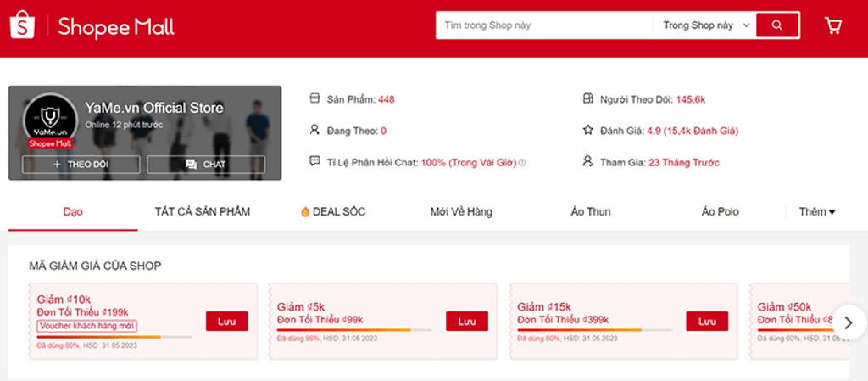Click 23 Tháng Trước join date
868x381 pixels.
coord(684,163)
